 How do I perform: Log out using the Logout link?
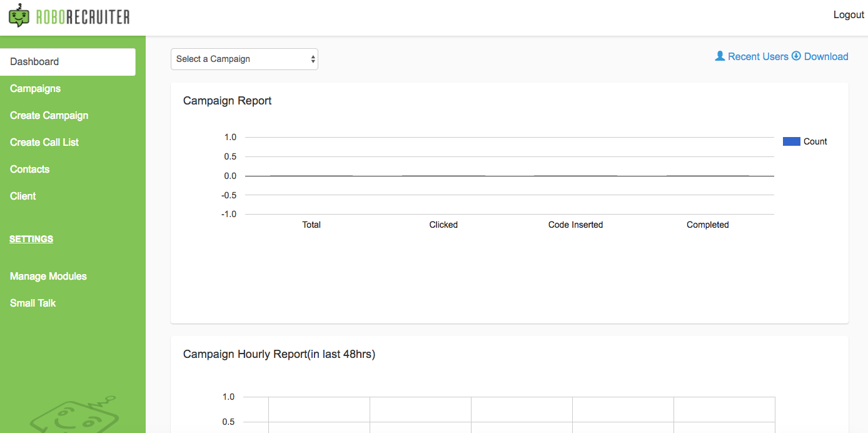849,15
